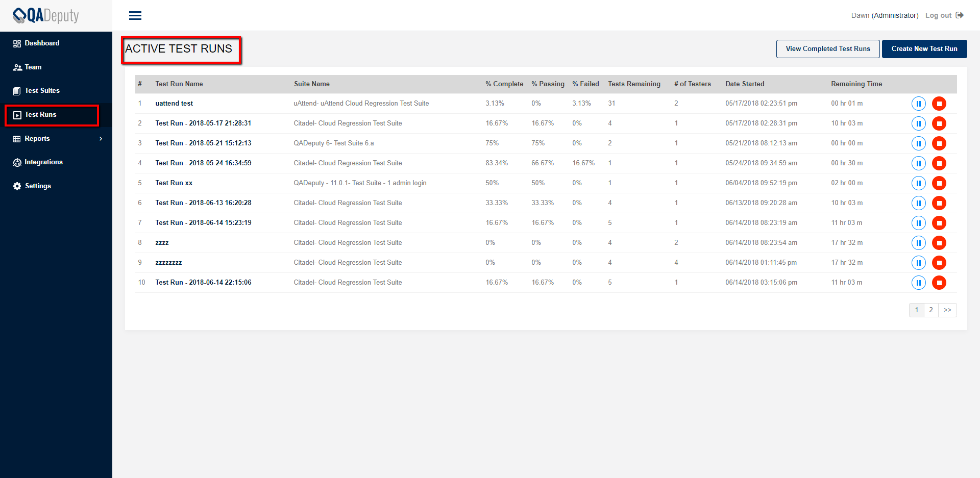The image size is (980, 478).
Task: Click the Dashboard grid icon in sidebar
Action: 17,43
